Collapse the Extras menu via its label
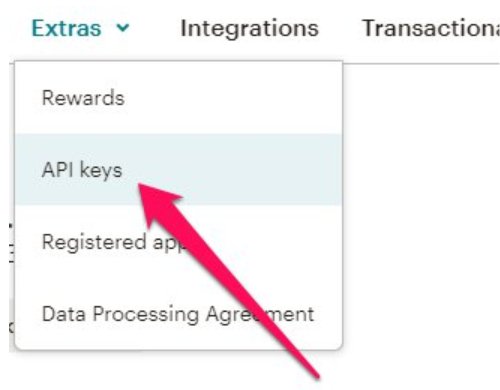 [x=66, y=28]
